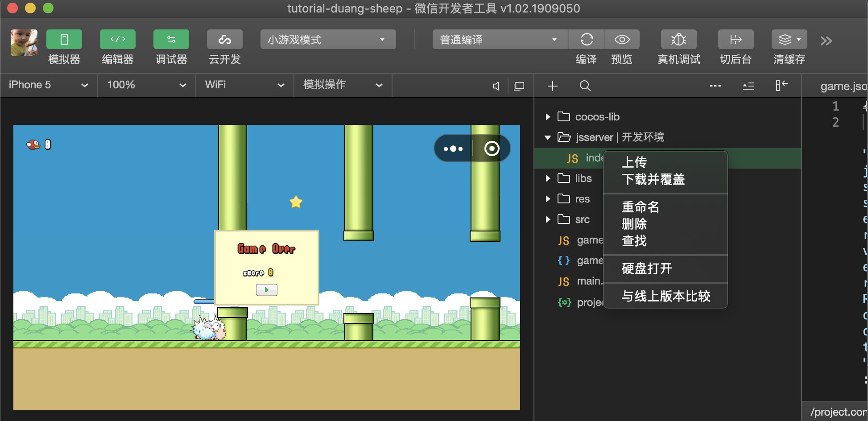Open the clear cache (清缓存) menu
The width and height of the screenshot is (868, 421).
[x=789, y=40]
